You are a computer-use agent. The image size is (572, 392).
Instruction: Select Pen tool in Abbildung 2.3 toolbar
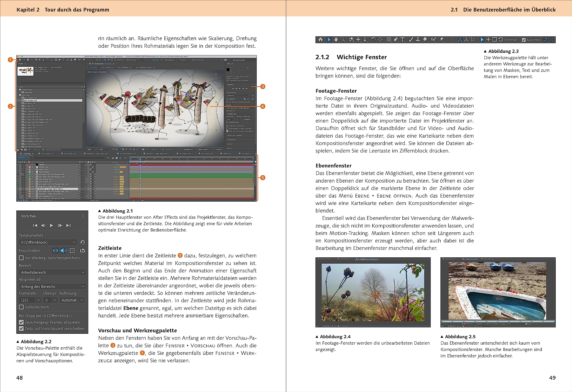coord(396,40)
